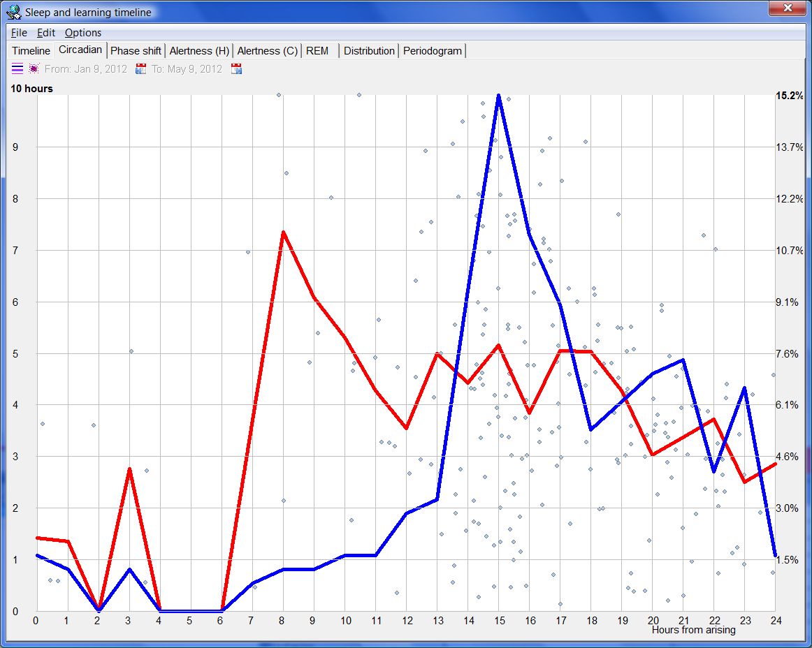Go to the Phase shift tab
This screenshot has width=812, height=648.
pyautogui.click(x=136, y=51)
